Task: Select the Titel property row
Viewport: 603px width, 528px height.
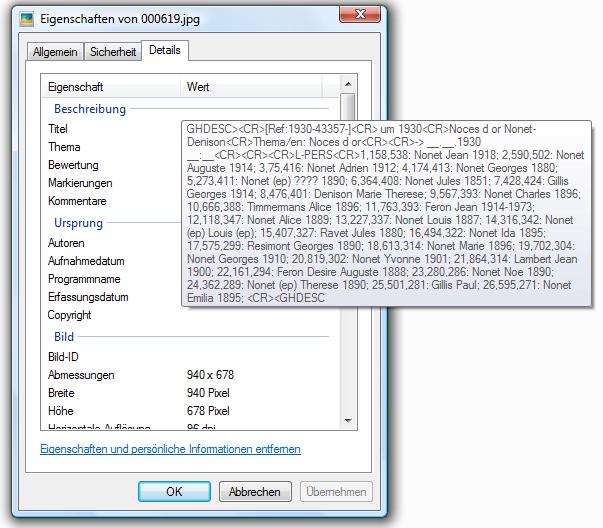Action: 58,129
